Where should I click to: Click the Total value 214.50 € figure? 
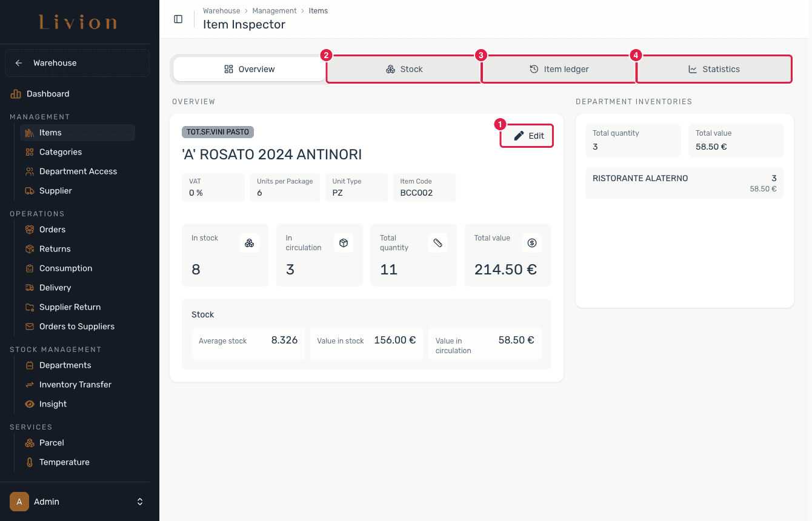coord(505,270)
